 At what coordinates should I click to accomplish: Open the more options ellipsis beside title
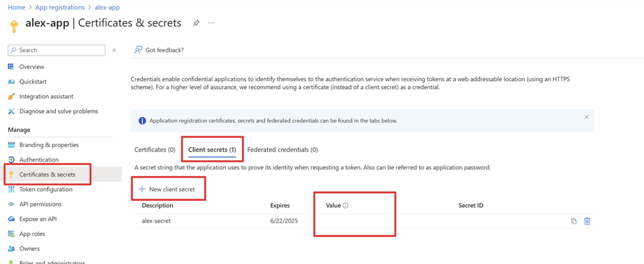coord(211,23)
